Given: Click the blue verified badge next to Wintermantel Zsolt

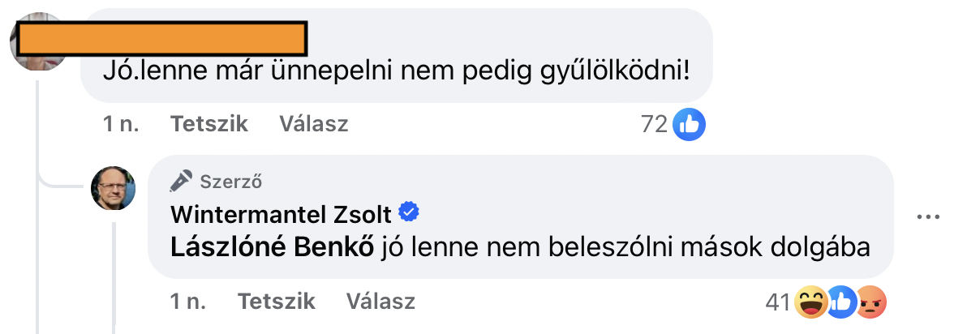Looking at the screenshot, I should 410,213.
